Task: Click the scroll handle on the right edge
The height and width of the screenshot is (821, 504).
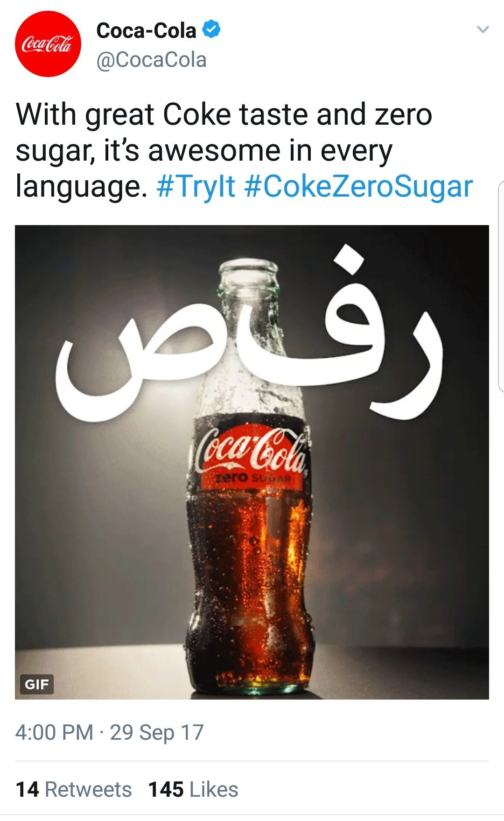Action: (501, 286)
